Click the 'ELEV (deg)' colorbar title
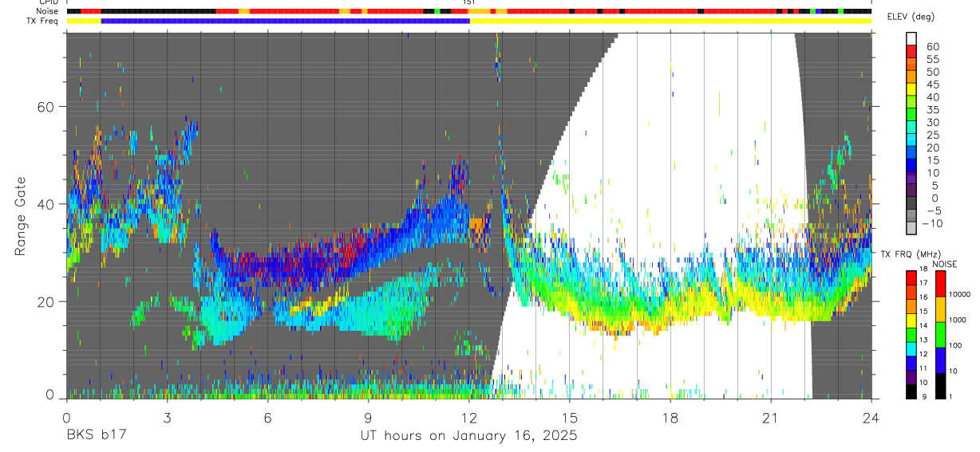This screenshot has height=452, width=980. (911, 17)
